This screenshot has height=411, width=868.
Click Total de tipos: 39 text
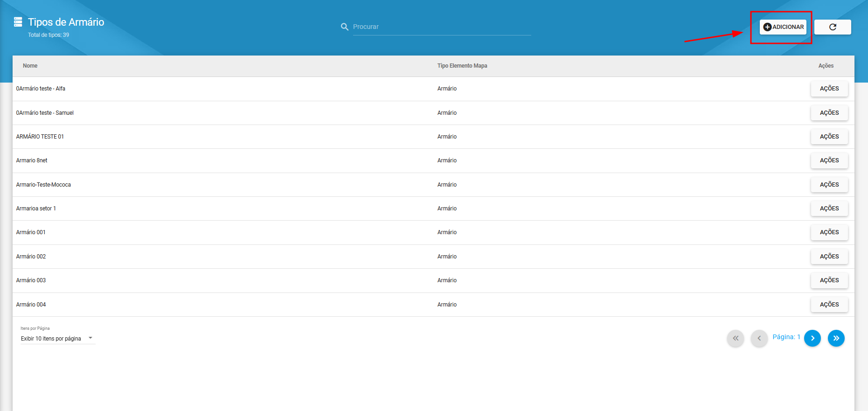point(49,35)
